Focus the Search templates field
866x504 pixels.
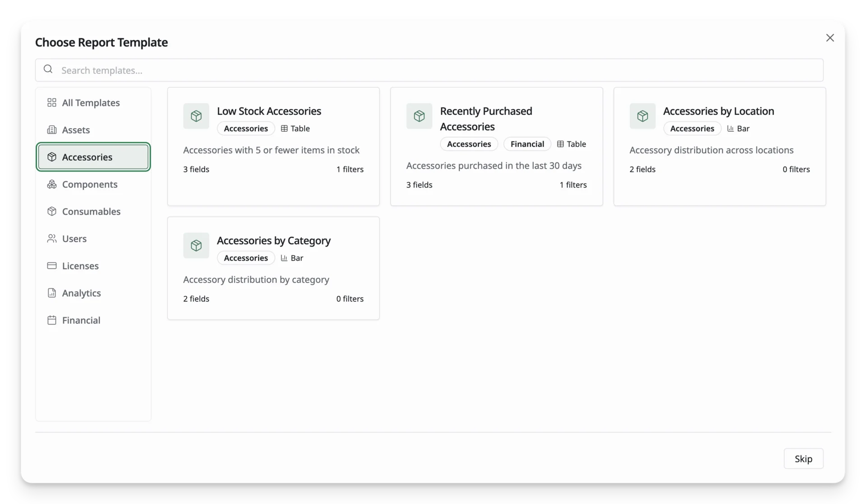click(429, 70)
